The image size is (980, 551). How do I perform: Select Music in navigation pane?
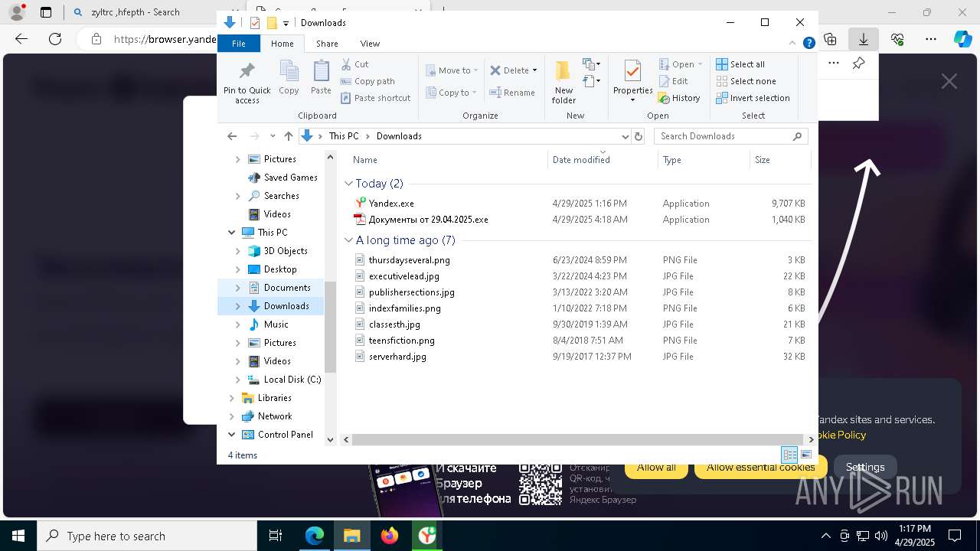coord(276,324)
